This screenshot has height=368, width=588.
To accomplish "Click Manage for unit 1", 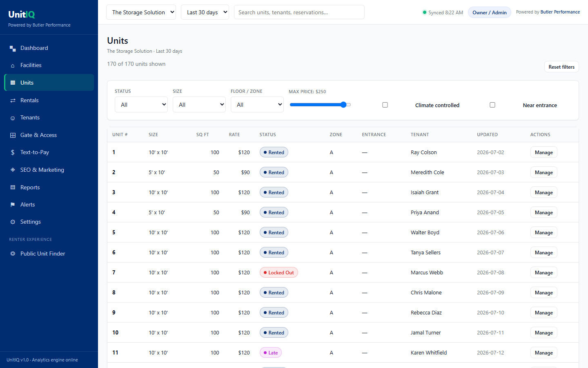I will (544, 153).
